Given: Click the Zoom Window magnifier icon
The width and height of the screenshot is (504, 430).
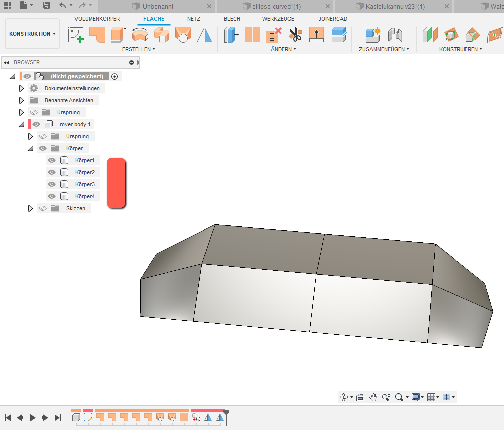Looking at the screenshot, I should pyautogui.click(x=399, y=397).
